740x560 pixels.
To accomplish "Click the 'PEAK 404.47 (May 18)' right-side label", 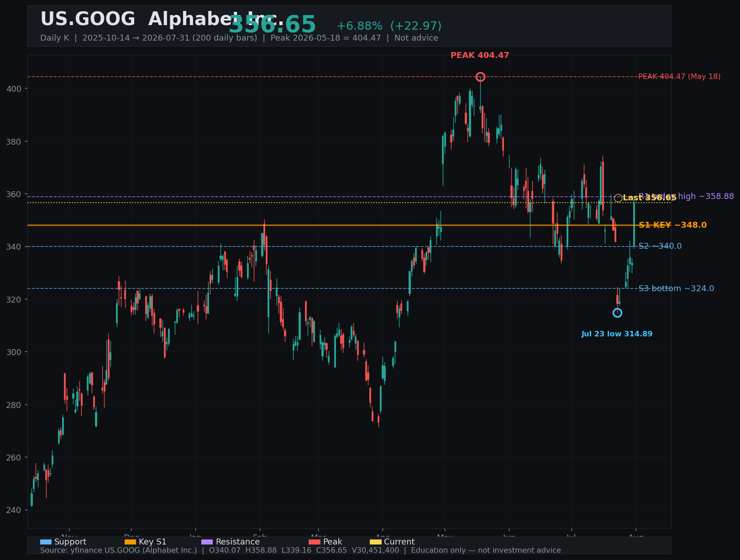I will click(679, 77).
